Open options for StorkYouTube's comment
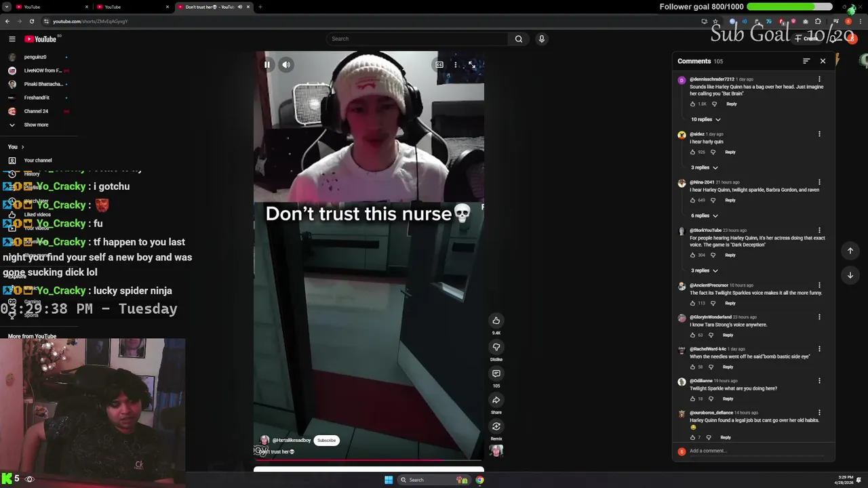This screenshot has width=868, height=488. pyautogui.click(x=819, y=230)
